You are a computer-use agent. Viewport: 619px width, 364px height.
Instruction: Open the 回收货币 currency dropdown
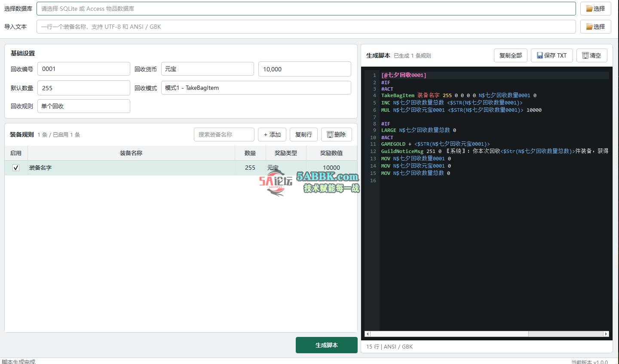pos(208,69)
